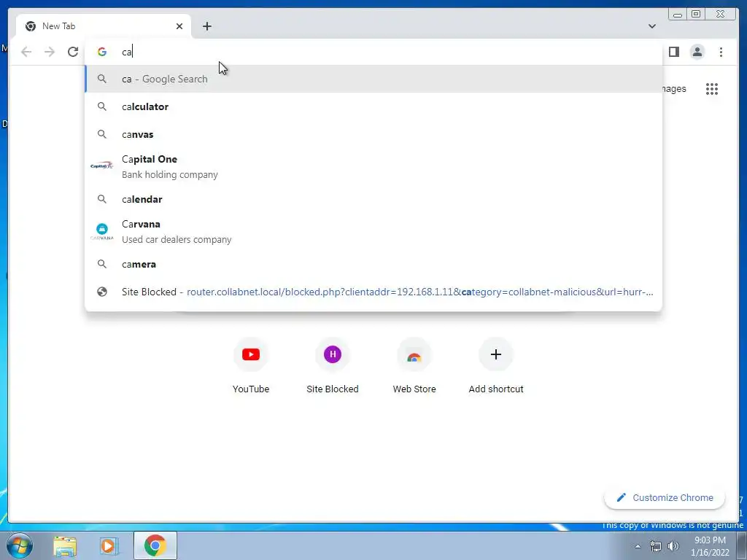Viewport: 747px width, 560px height.
Task: Click the Google logo in address bar
Action: 102,52
